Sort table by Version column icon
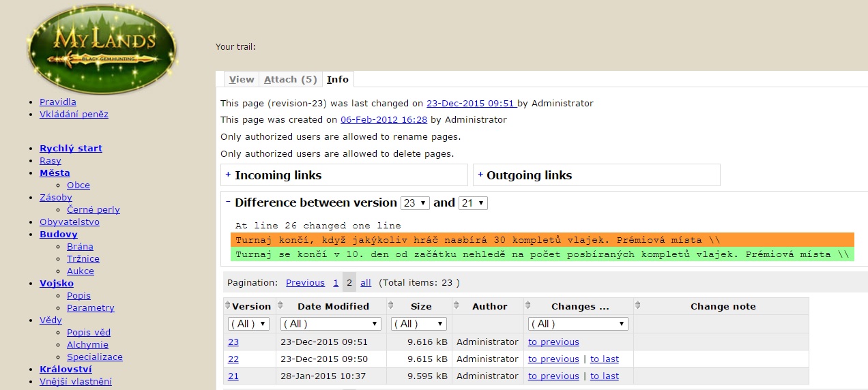This screenshot has width=868, height=390. tap(228, 306)
